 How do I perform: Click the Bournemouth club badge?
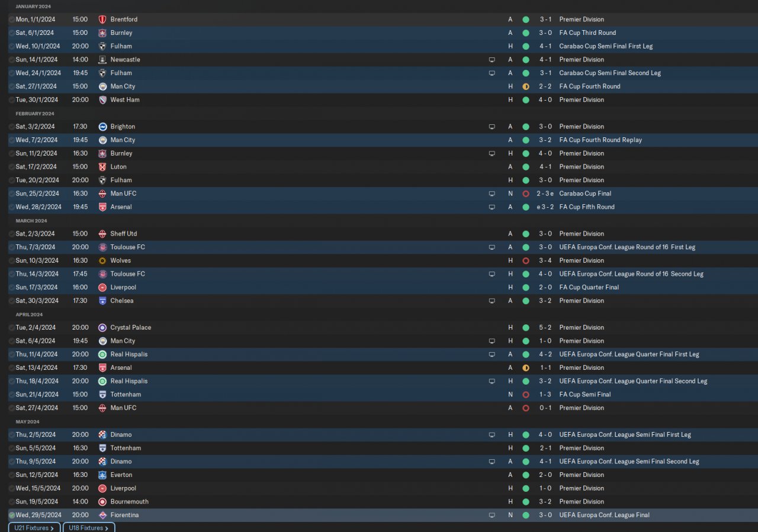coord(102,502)
